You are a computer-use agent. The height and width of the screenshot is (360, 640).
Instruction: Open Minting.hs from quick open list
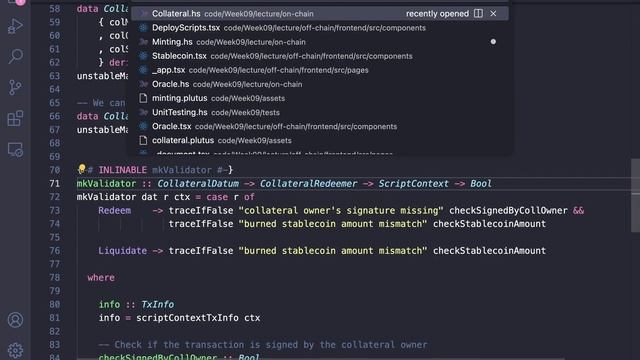[x=320, y=42]
